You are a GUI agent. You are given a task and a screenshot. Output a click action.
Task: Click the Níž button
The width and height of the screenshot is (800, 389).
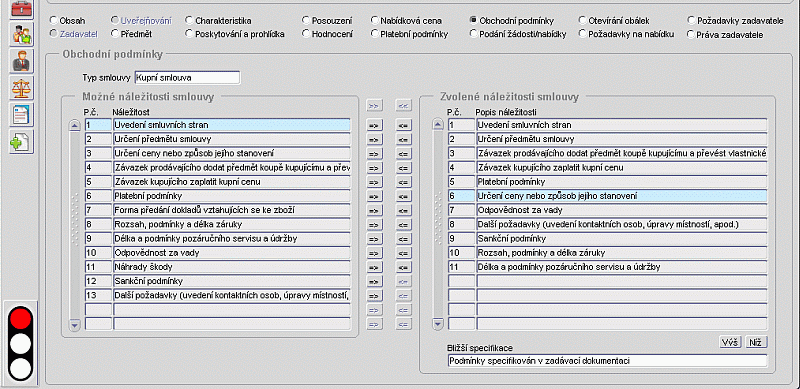[x=756, y=343]
